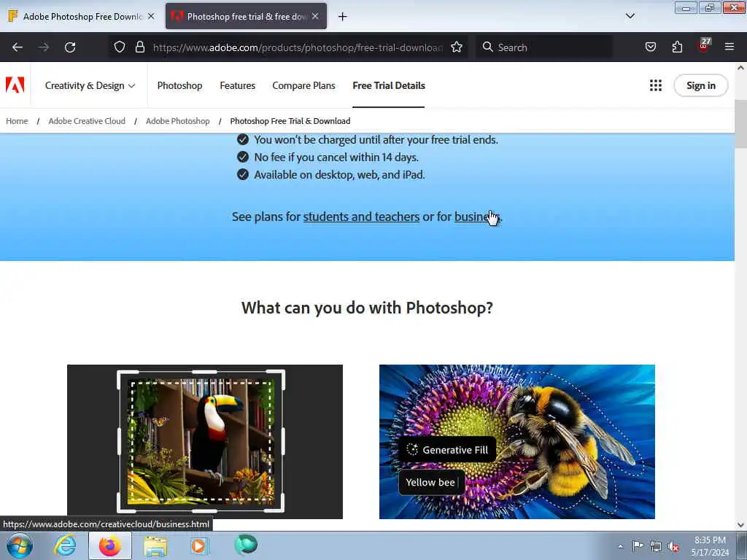Open the Firefox extensions puzzle icon
The height and width of the screenshot is (560, 747).
677,47
